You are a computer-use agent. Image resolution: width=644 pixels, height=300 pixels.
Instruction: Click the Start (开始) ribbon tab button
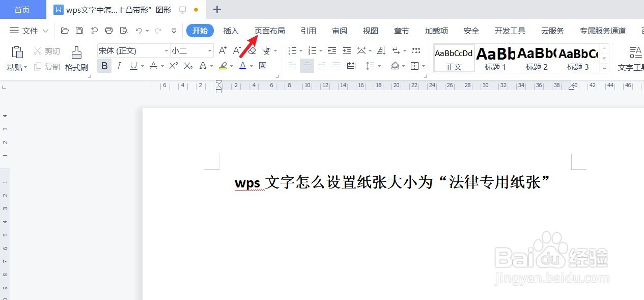click(x=200, y=31)
